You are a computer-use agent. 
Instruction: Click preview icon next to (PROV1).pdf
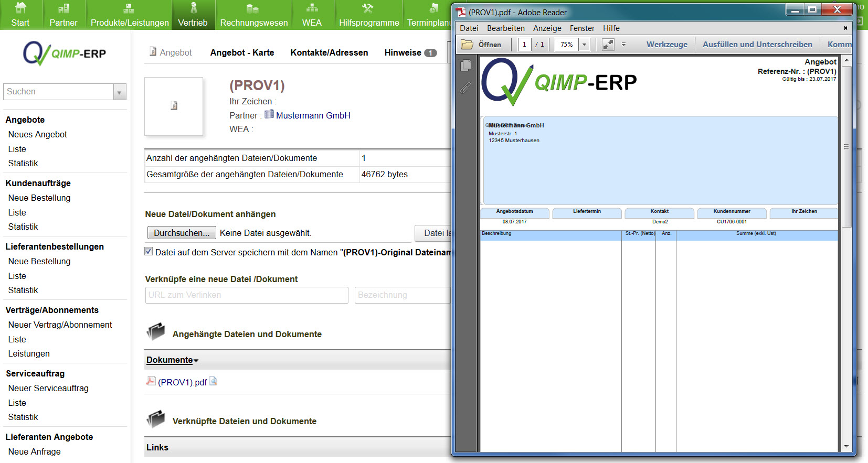coord(214,381)
